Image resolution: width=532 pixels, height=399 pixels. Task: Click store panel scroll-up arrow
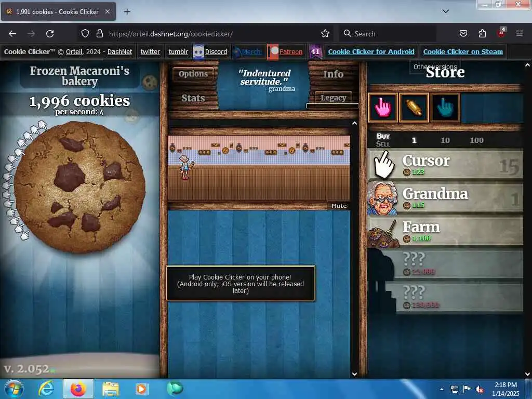click(x=527, y=65)
